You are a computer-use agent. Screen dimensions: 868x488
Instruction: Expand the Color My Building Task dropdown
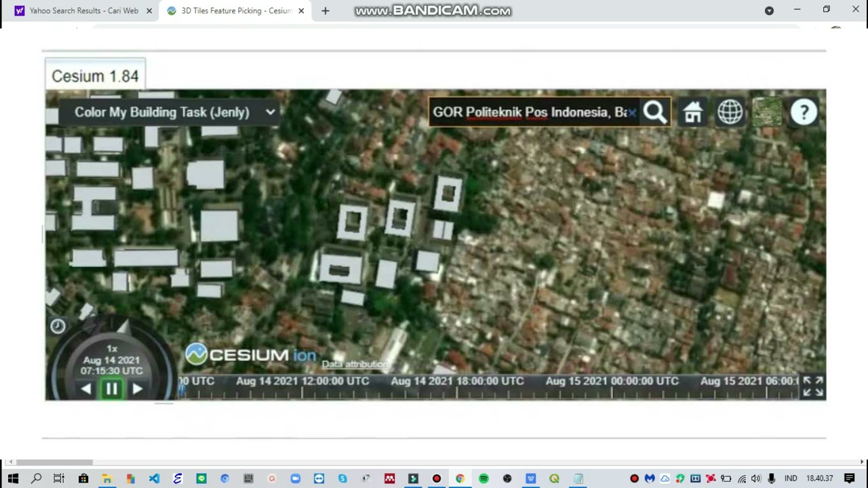point(168,113)
